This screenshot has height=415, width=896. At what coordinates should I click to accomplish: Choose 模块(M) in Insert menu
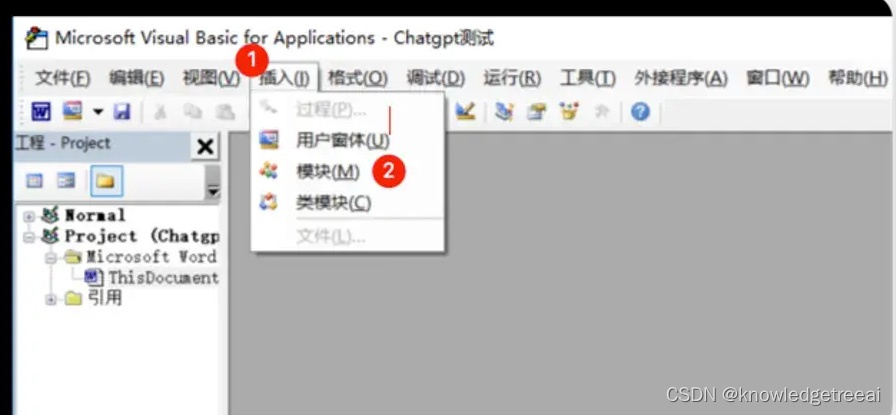(x=347, y=171)
